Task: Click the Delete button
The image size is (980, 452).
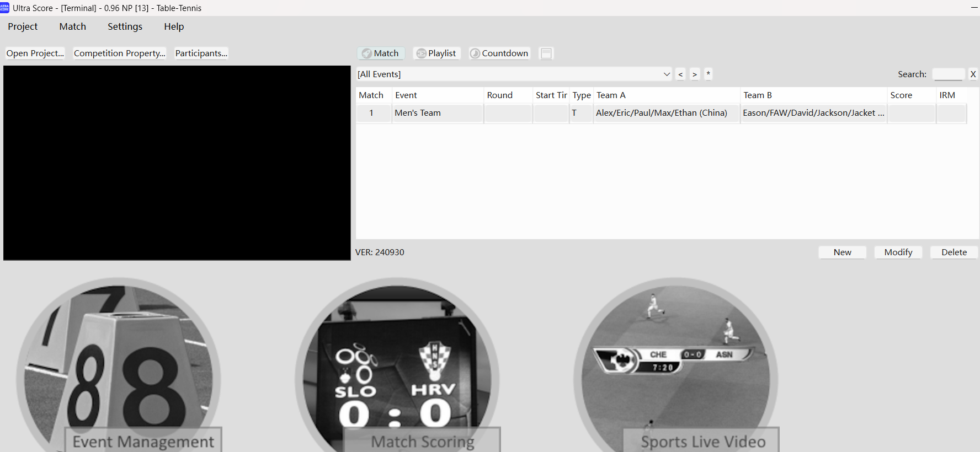Action: pyautogui.click(x=954, y=252)
